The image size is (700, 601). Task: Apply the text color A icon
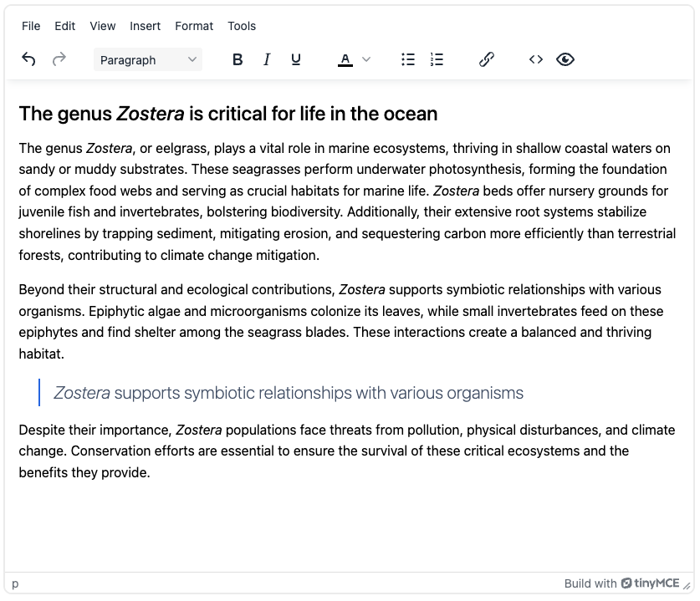coord(345,59)
